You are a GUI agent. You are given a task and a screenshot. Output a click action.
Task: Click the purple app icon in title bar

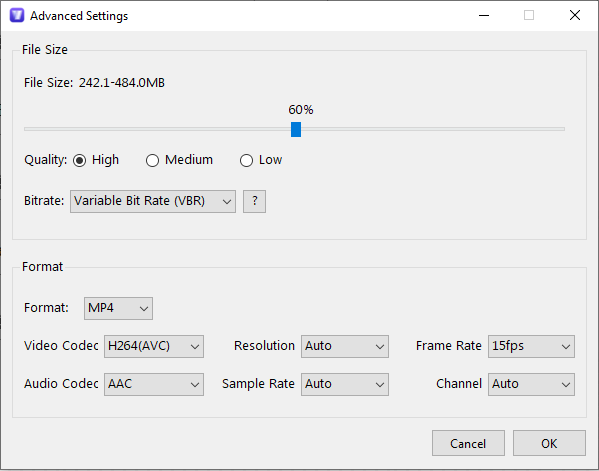17,15
